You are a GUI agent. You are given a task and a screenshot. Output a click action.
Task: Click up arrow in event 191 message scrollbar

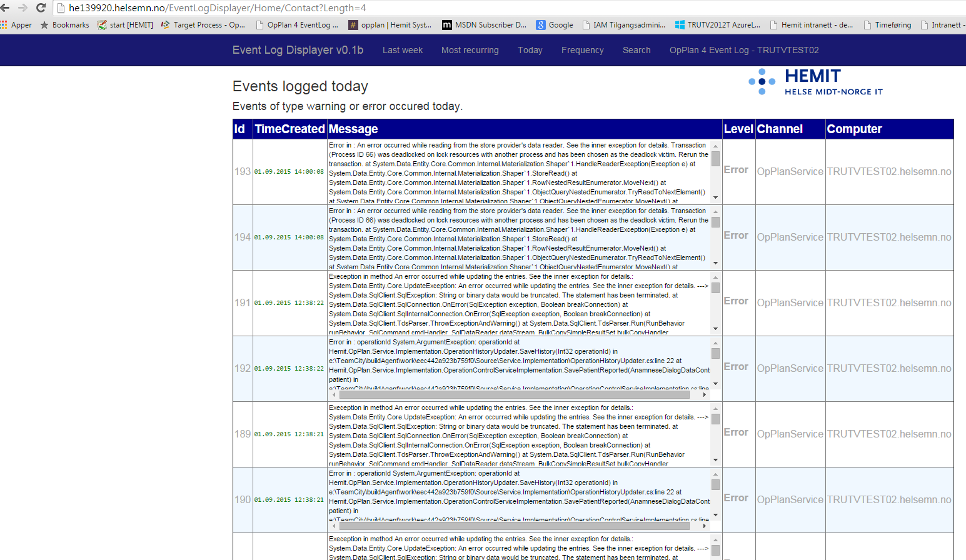[x=715, y=277]
